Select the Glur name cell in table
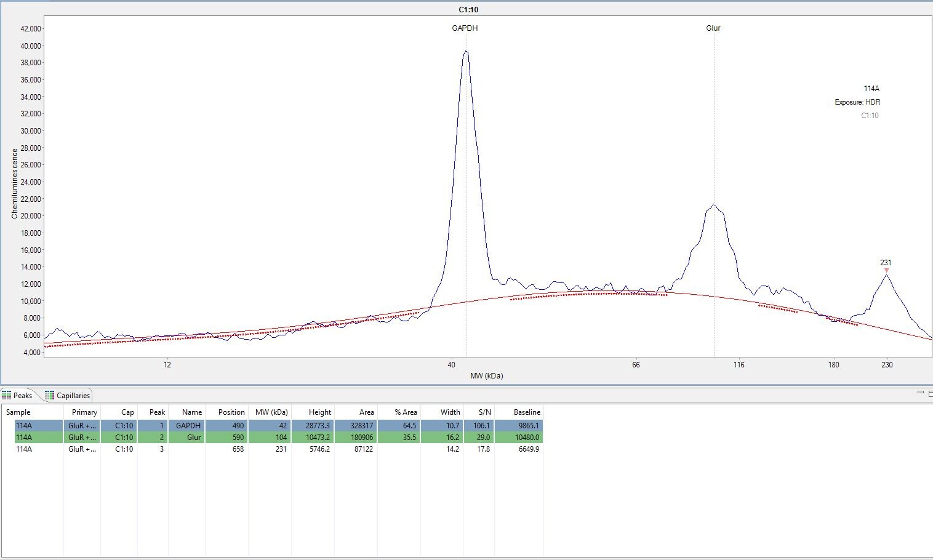 186,438
